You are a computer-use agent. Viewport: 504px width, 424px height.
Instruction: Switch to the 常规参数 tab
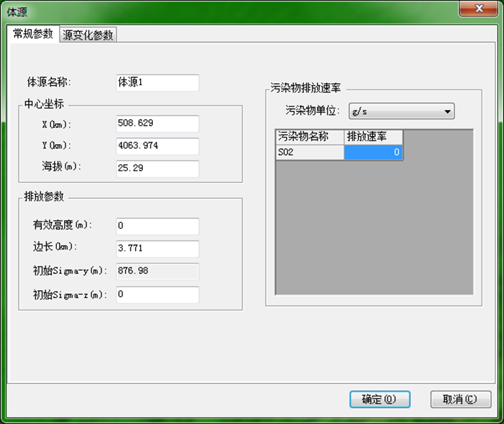click(x=33, y=34)
